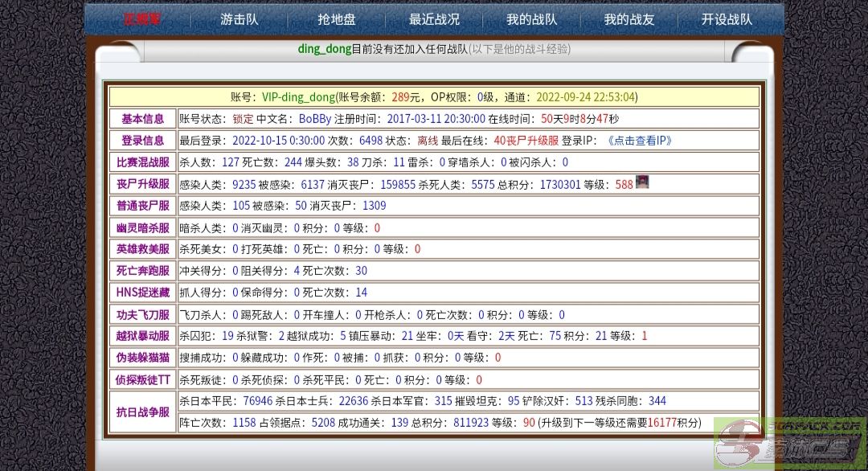Click the red level 588 value
This screenshot has width=868, height=471.
(x=624, y=185)
